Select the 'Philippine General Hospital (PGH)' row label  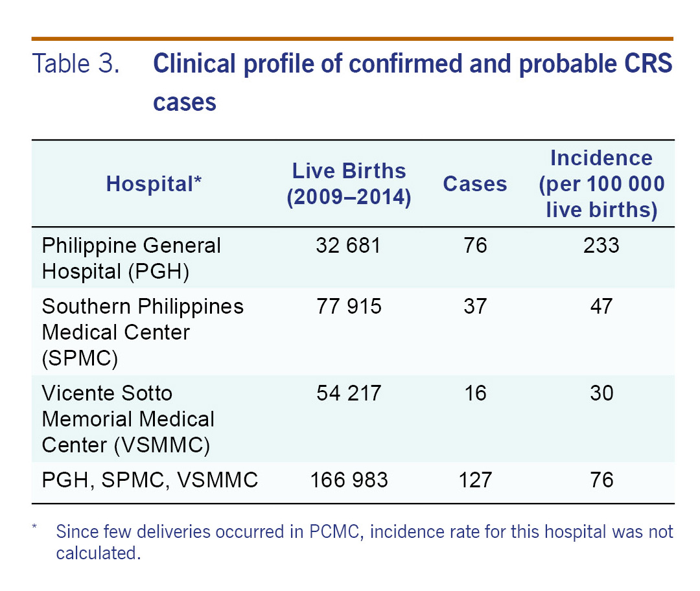point(132,258)
